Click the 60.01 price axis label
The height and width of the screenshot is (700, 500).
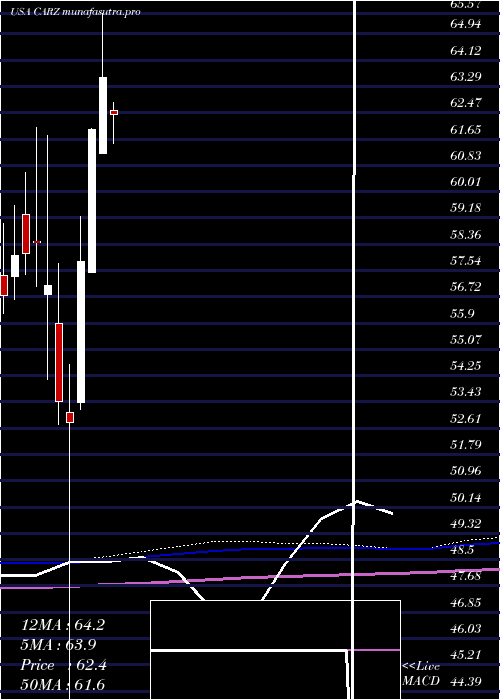(x=466, y=182)
